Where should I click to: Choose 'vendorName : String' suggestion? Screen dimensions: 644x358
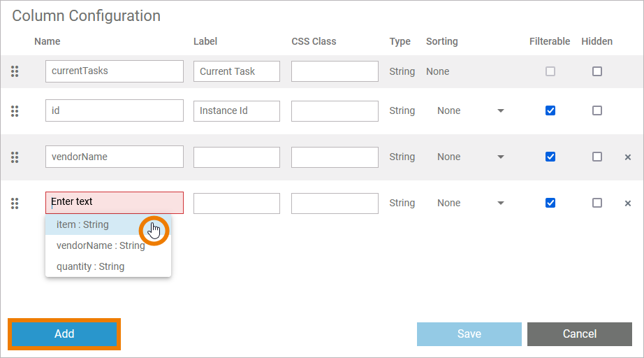click(x=101, y=245)
